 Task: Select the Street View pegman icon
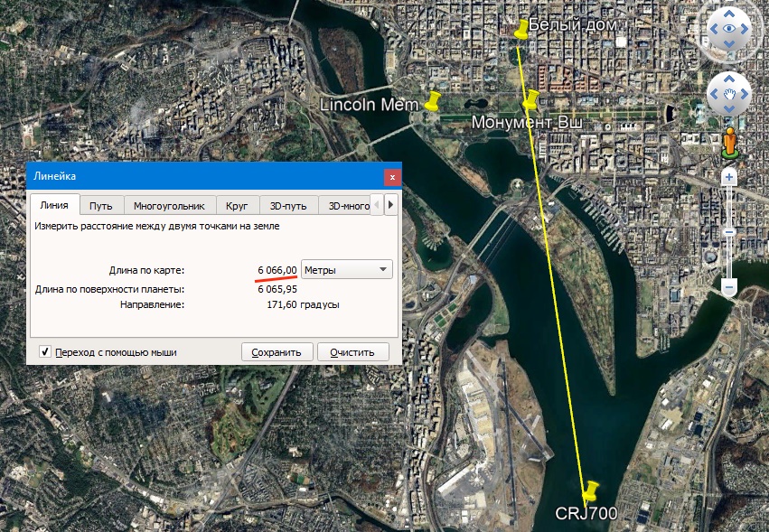click(730, 142)
